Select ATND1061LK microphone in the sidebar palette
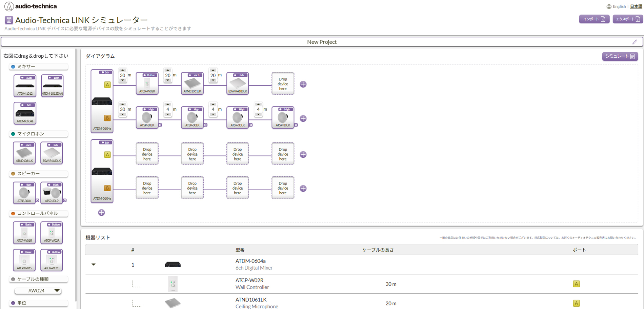644x309 pixels. pos(24,153)
